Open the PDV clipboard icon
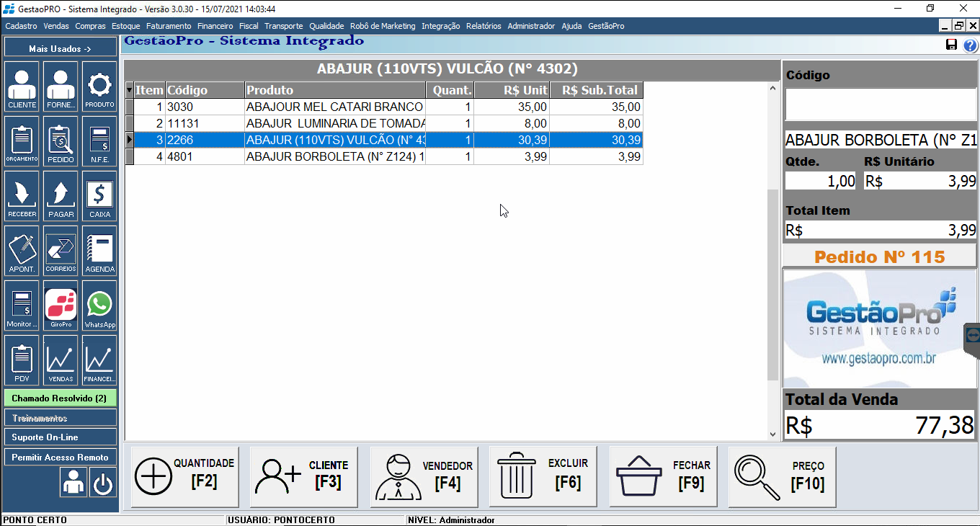This screenshot has height=526, width=980. click(x=22, y=360)
